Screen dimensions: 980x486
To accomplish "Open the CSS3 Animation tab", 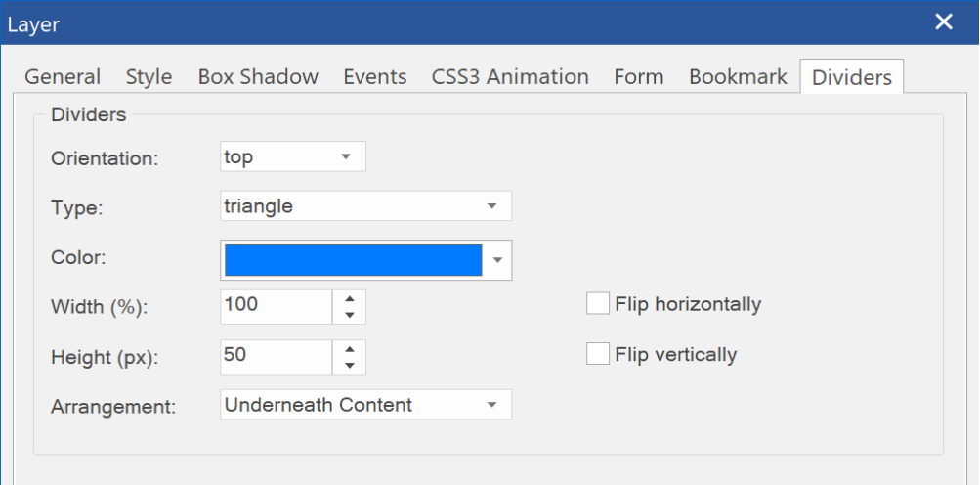I will (x=510, y=77).
